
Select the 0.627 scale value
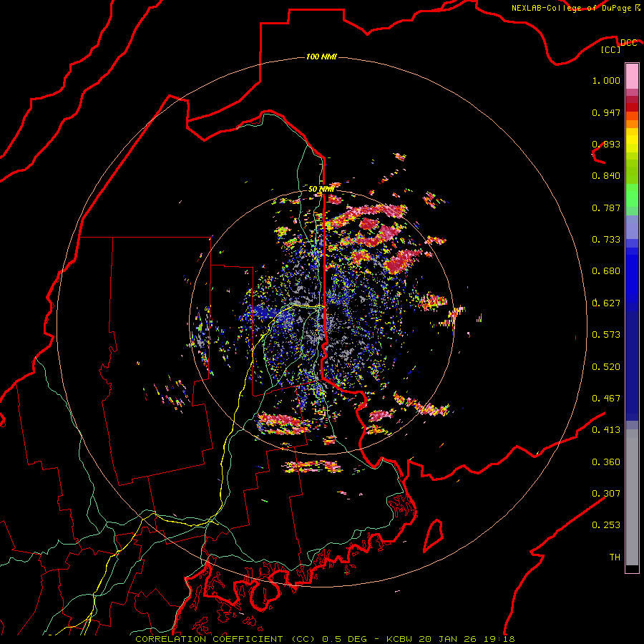click(x=606, y=303)
